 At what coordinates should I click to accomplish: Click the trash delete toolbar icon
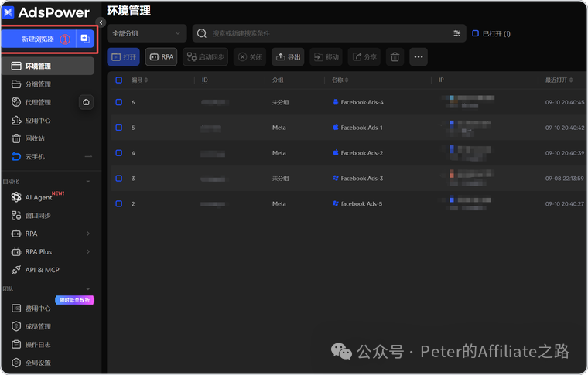[395, 57]
